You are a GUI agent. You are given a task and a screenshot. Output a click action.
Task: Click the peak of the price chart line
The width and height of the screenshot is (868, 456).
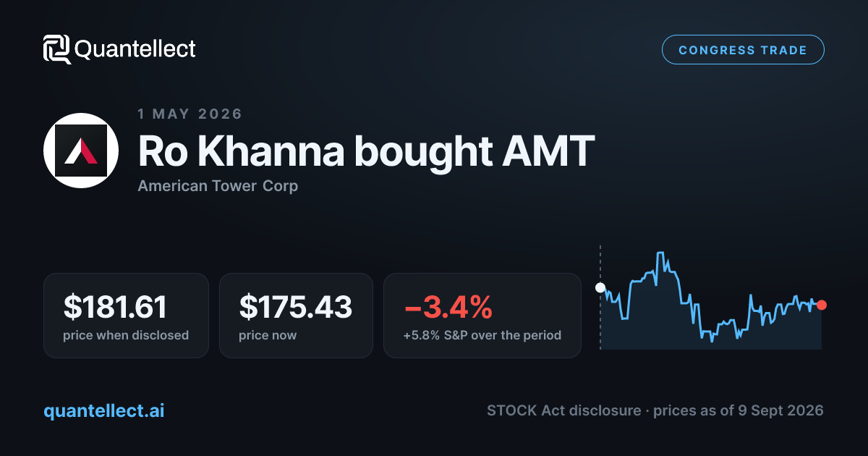tap(660, 253)
